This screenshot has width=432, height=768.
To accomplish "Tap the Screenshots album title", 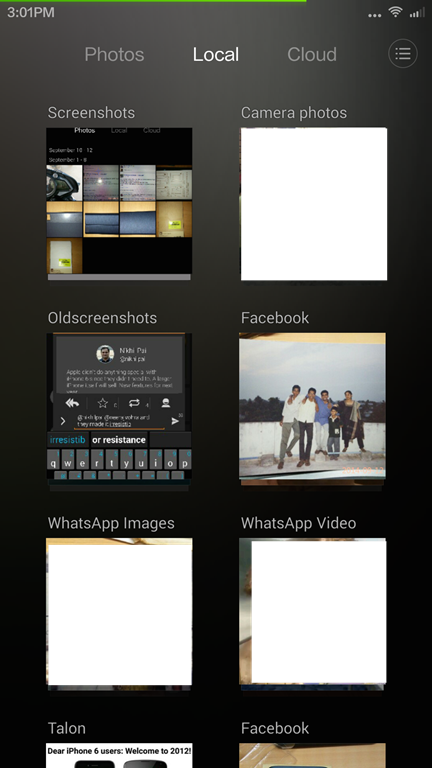I will 91,113.
